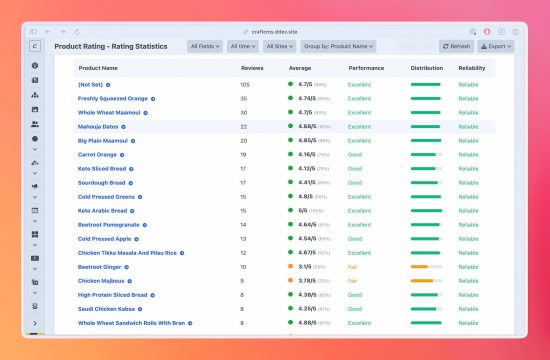Expand the chevron below the megaphone icon

[35, 197]
